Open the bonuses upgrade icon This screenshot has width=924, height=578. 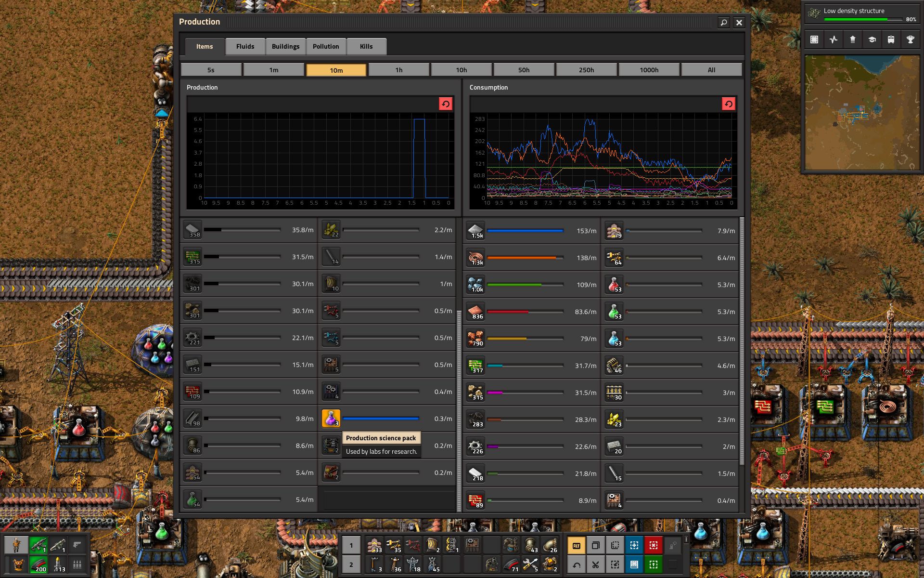tap(853, 39)
